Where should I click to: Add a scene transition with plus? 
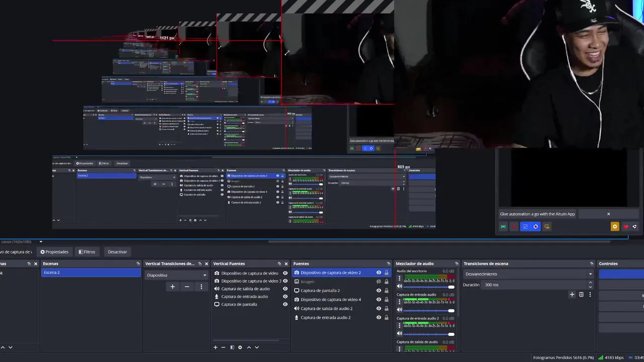point(572,295)
